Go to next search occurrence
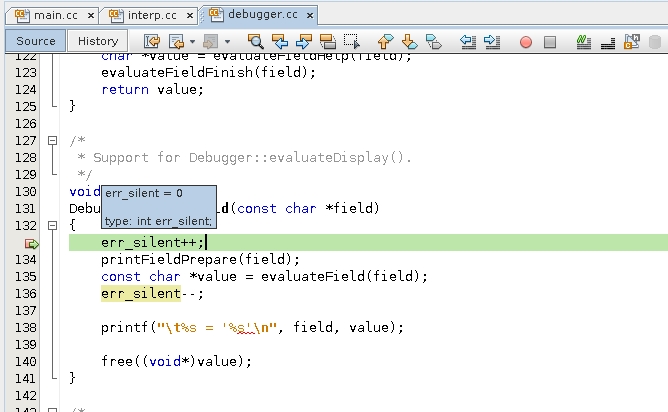 304,41
